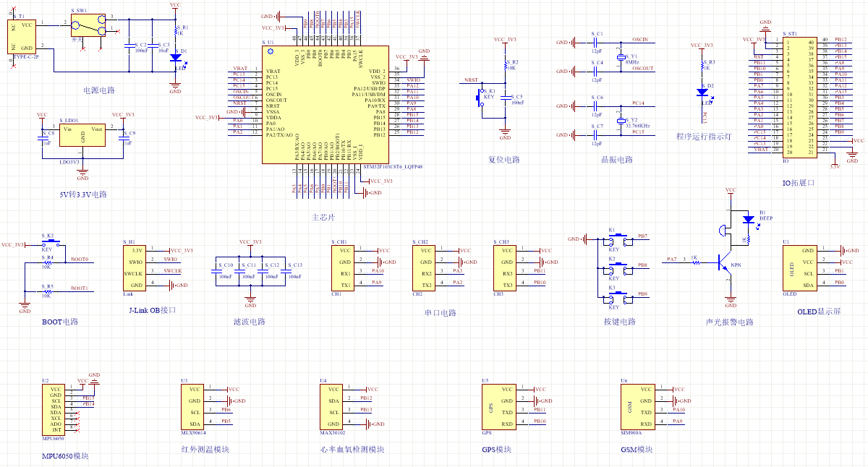The image size is (868, 467).
Task: Select the OLED U1 module block
Action: (799, 268)
